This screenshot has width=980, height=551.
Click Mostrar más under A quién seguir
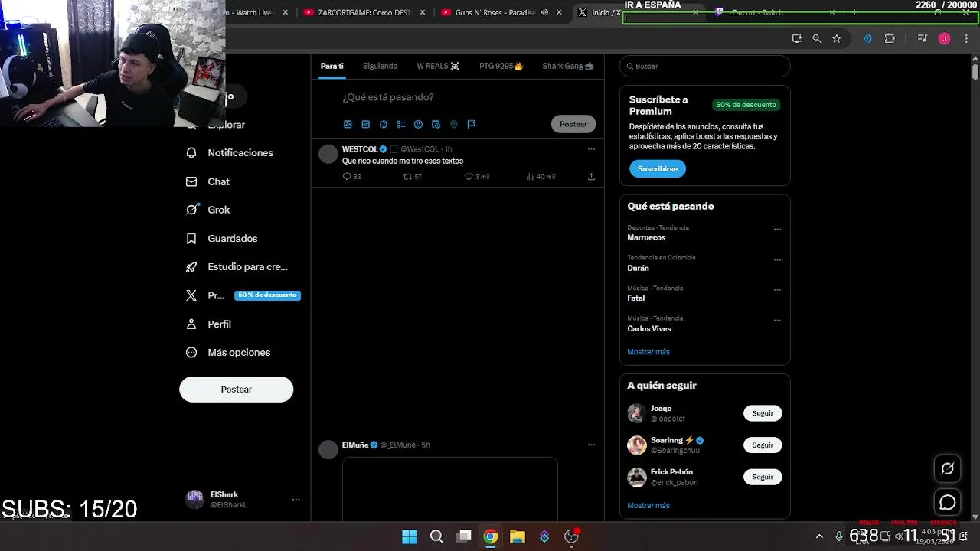(x=648, y=506)
